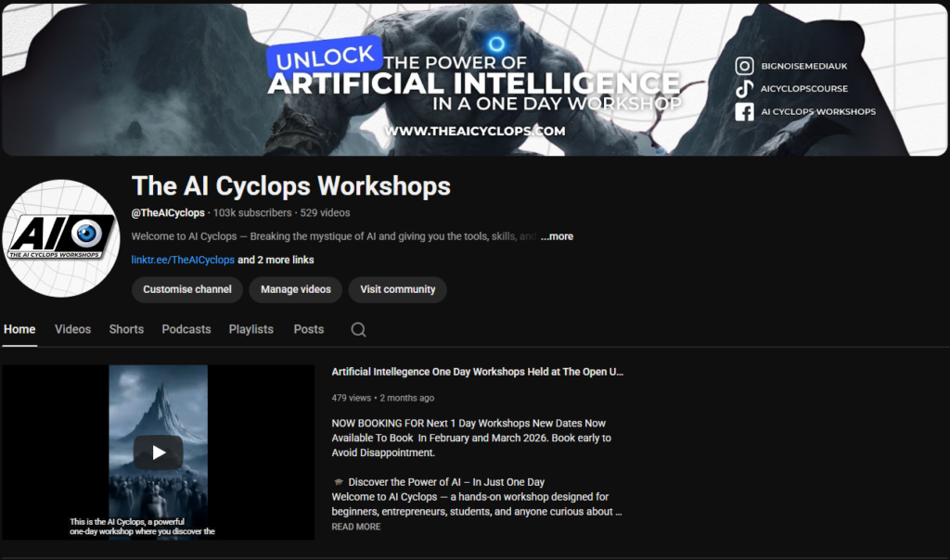
Task: Click the Visit community button
Action: [397, 289]
